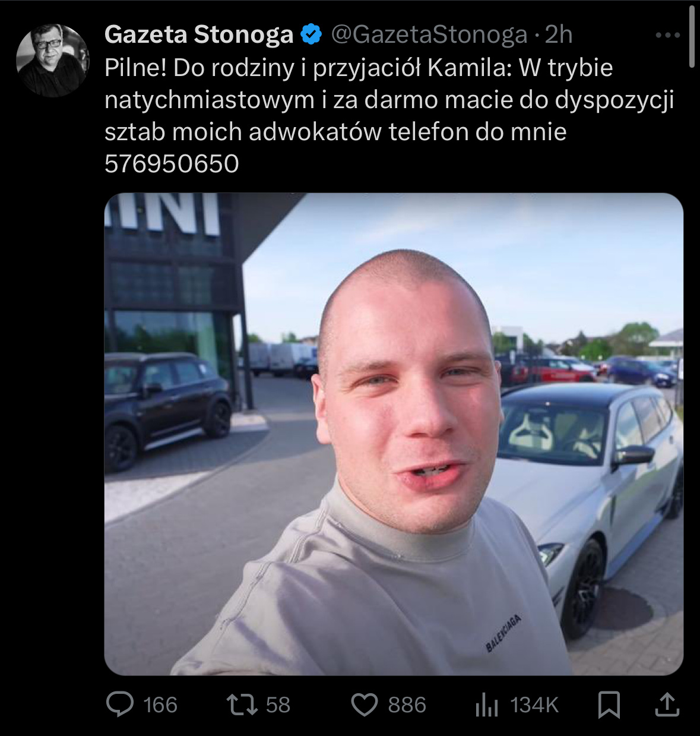
Task: Click the 134K views count
Action: [534, 705]
